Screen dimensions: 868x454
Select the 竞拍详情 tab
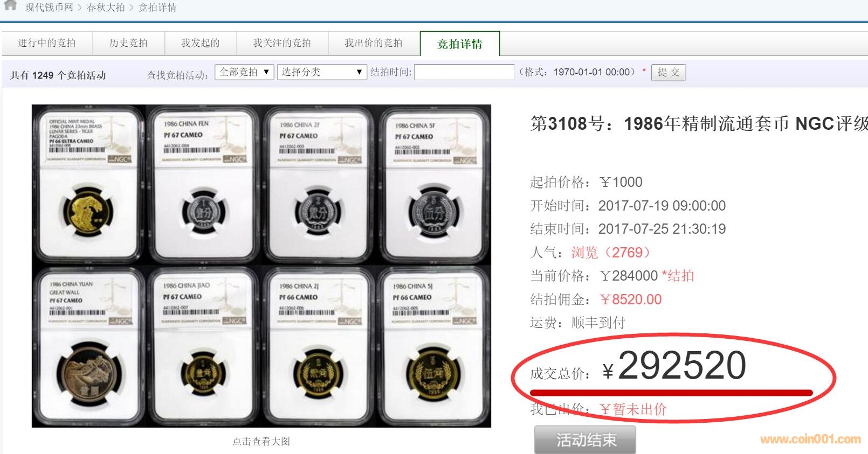click(460, 44)
